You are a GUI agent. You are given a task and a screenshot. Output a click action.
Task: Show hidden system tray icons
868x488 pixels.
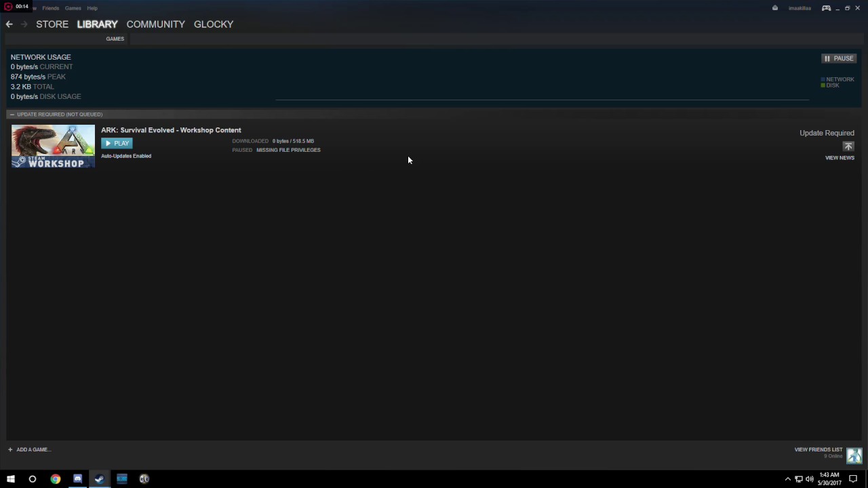[x=787, y=479]
